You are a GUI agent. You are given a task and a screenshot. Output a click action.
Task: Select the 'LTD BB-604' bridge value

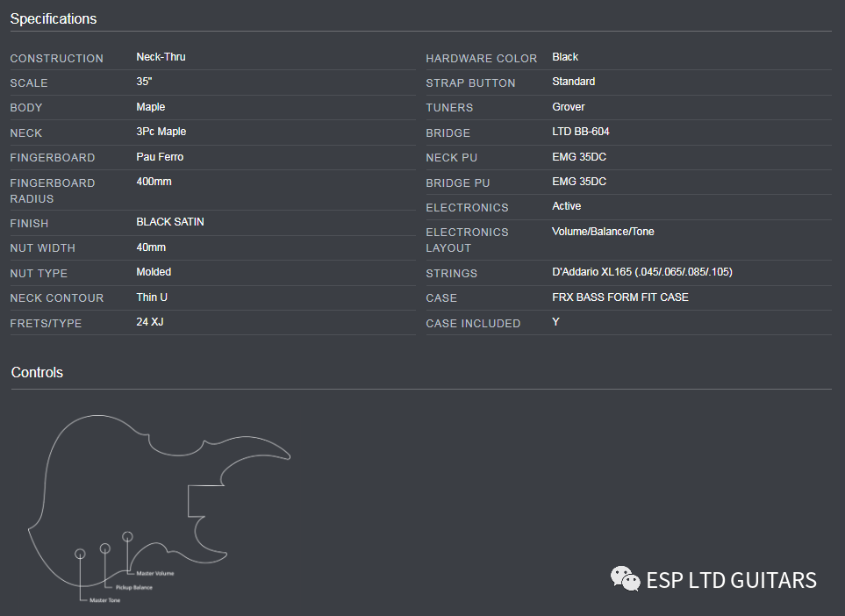[580, 132]
